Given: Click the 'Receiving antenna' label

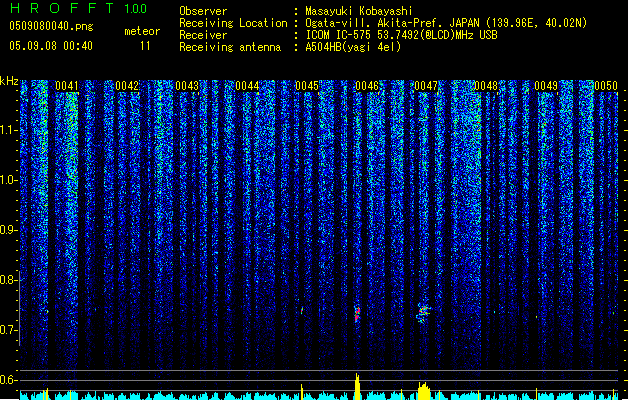Looking at the screenshot, I should point(230,47).
